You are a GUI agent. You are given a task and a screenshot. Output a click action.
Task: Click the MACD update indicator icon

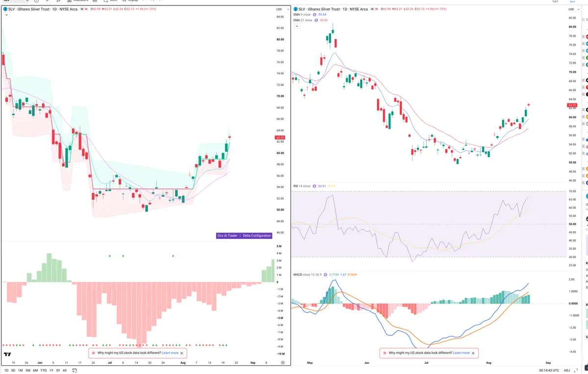coord(326,275)
